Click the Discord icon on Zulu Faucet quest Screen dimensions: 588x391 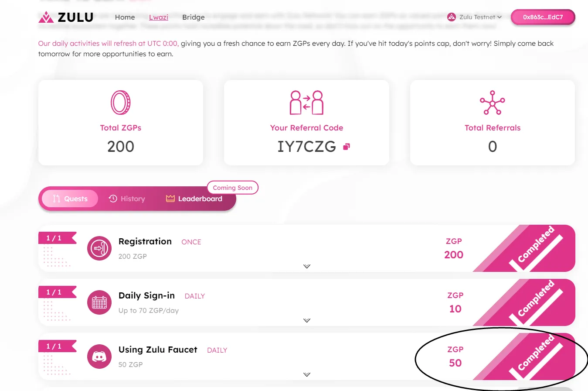coord(100,357)
